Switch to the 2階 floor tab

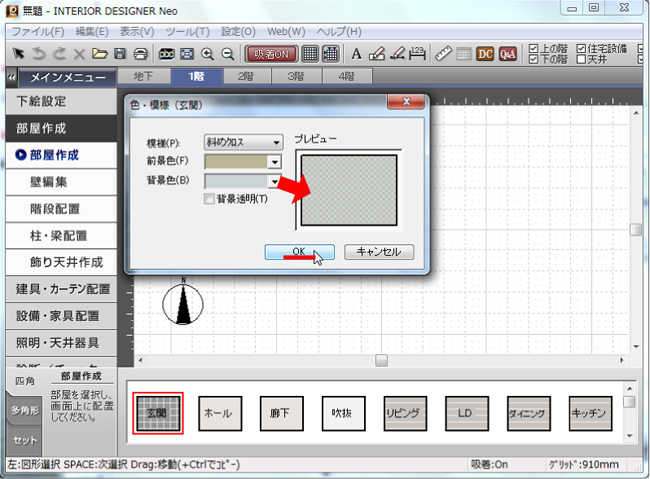tap(240, 76)
